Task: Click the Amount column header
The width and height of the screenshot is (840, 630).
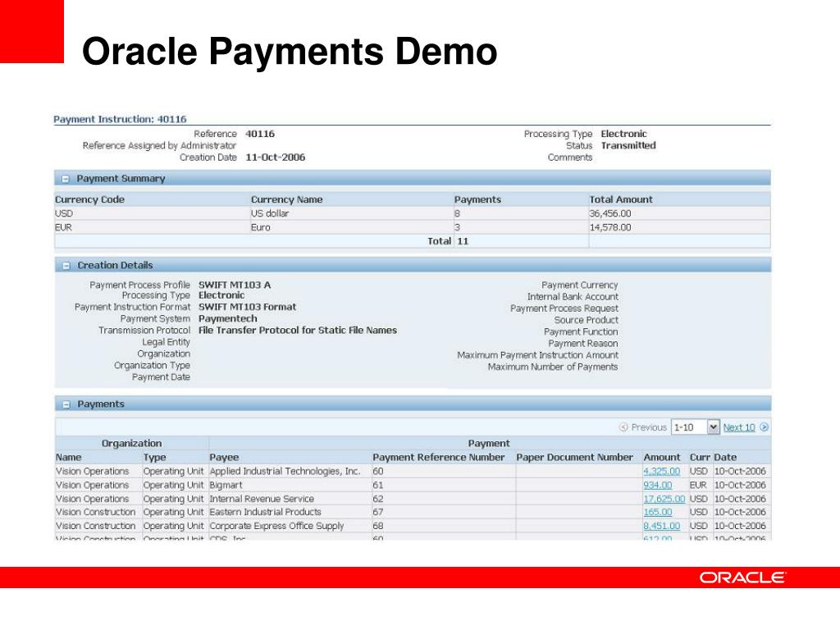Action: coord(662,458)
